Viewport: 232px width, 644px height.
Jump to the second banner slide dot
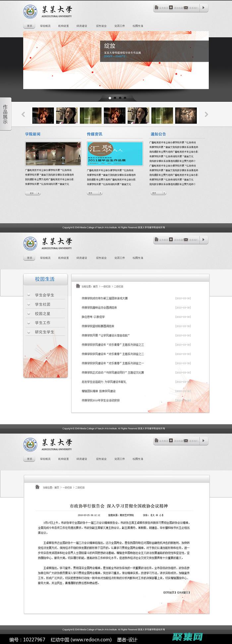pyautogui.click(x=115, y=98)
